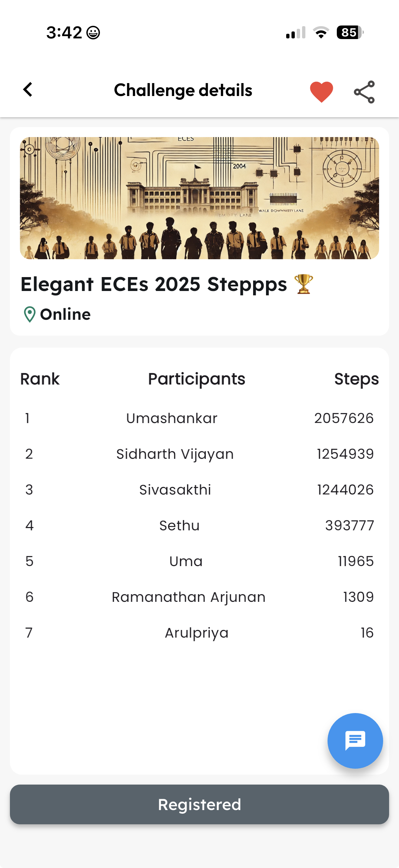
Task: Open the chat bubble
Action: point(355,740)
